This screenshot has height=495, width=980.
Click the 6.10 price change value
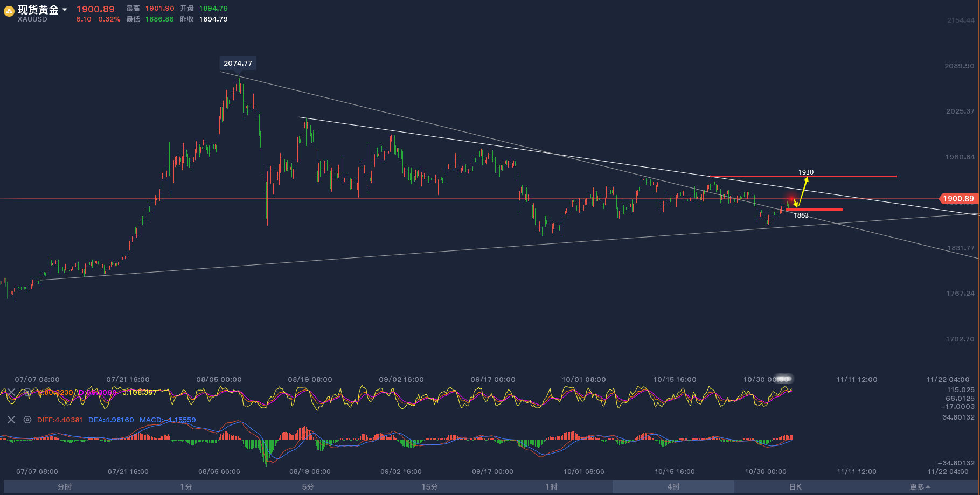[x=84, y=19]
